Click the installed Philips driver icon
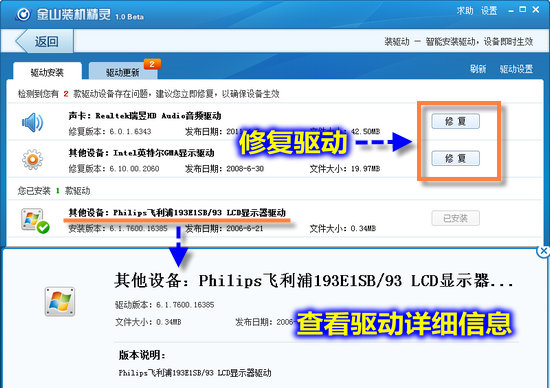Image resolution: width=550 pixels, height=388 pixels. [x=35, y=221]
